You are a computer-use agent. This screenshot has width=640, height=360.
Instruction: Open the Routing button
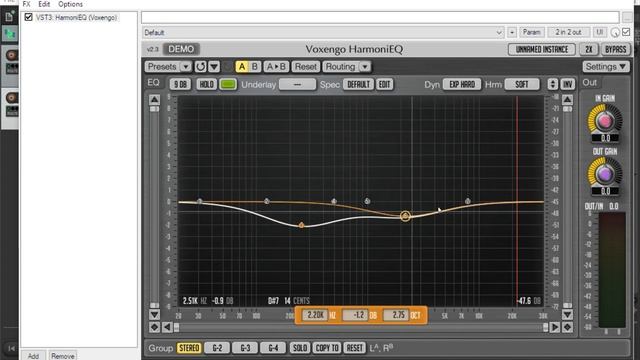coord(340,67)
